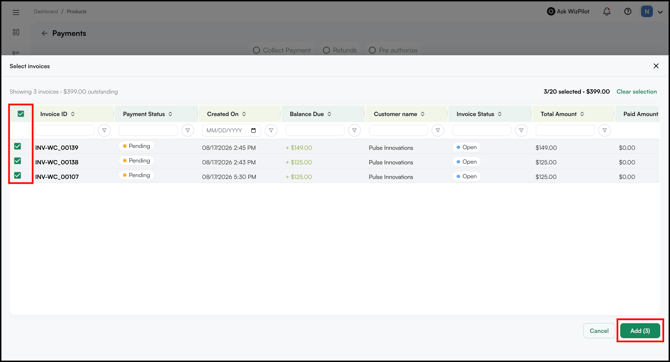Select the Refunds radio option
Image resolution: width=670 pixels, height=362 pixels.
click(x=326, y=50)
